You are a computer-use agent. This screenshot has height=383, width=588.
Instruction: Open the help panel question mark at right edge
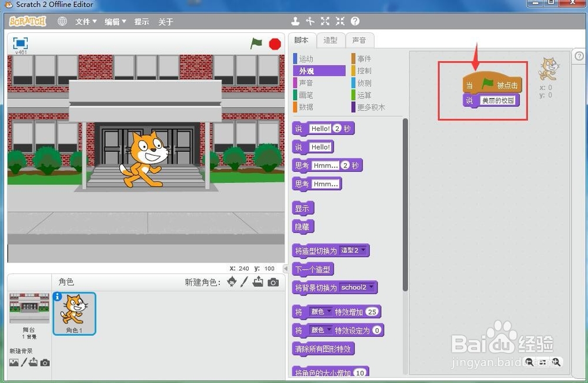coord(579,56)
